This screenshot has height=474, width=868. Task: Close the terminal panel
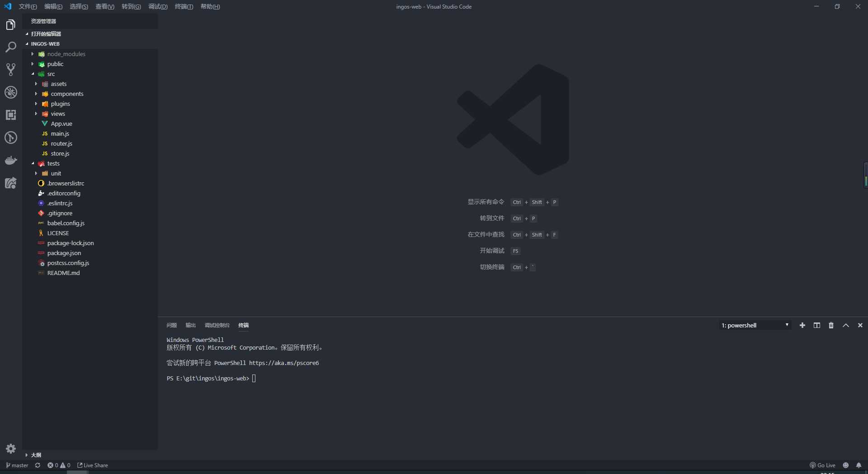tap(860, 325)
